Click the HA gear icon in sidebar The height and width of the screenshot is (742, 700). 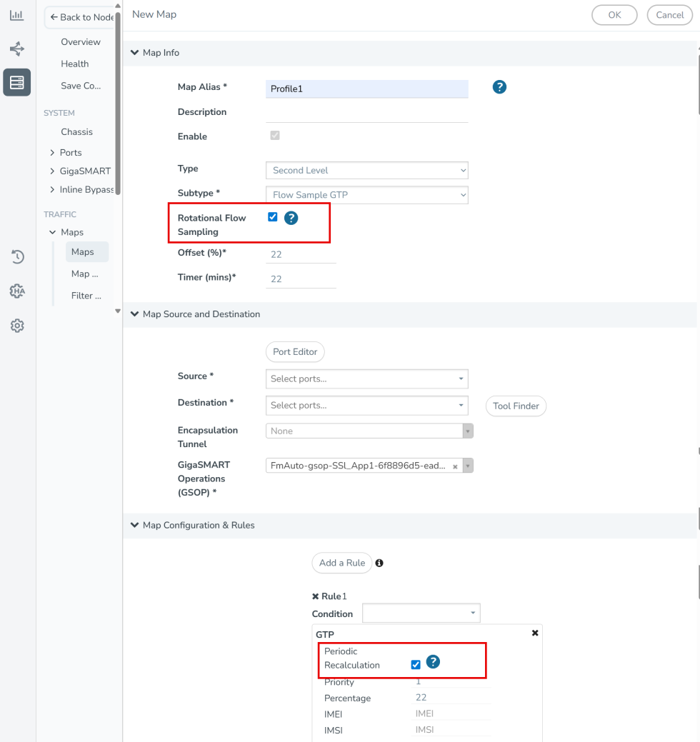[17, 291]
